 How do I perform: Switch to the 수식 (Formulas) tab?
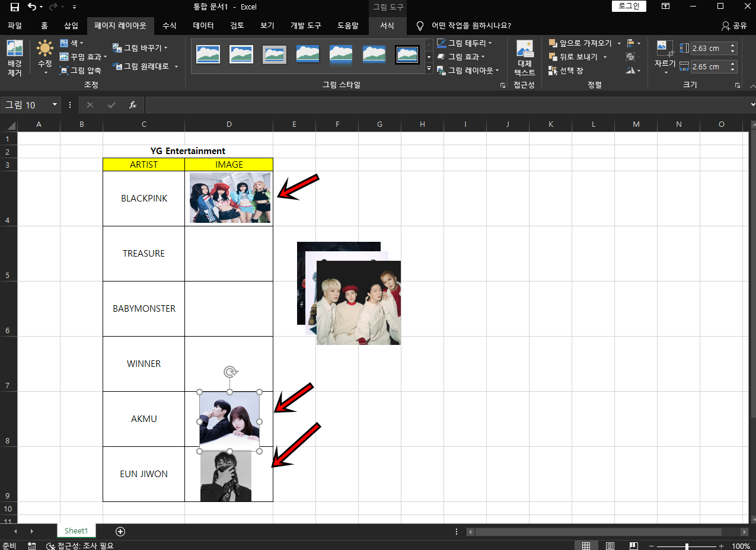tap(170, 26)
